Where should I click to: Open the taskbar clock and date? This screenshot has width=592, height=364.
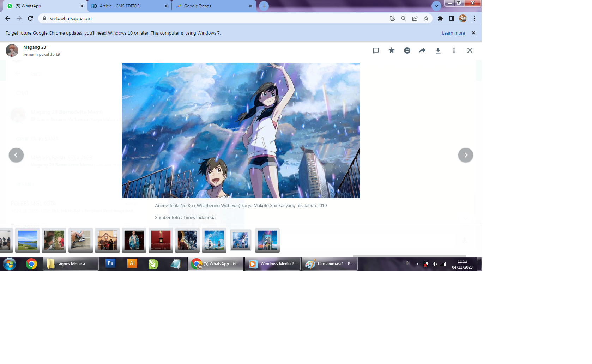pos(462,264)
